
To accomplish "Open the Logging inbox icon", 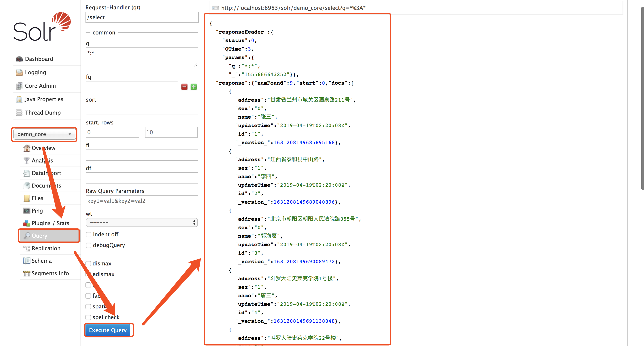I will point(19,73).
